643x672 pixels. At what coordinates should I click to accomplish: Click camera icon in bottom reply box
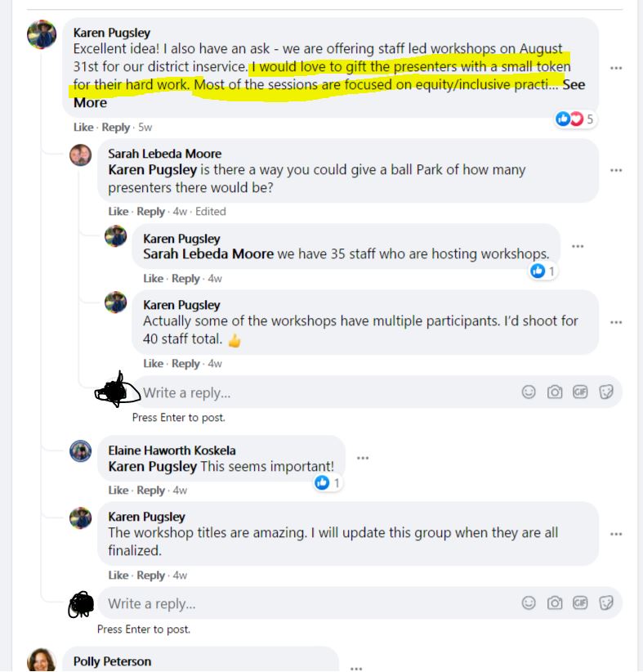point(554,603)
